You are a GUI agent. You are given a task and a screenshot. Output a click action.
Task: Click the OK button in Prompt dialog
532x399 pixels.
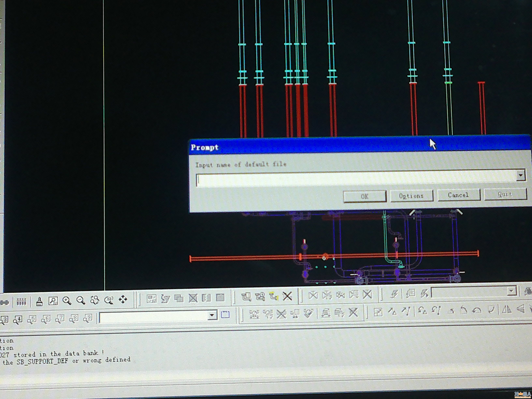tap(365, 197)
